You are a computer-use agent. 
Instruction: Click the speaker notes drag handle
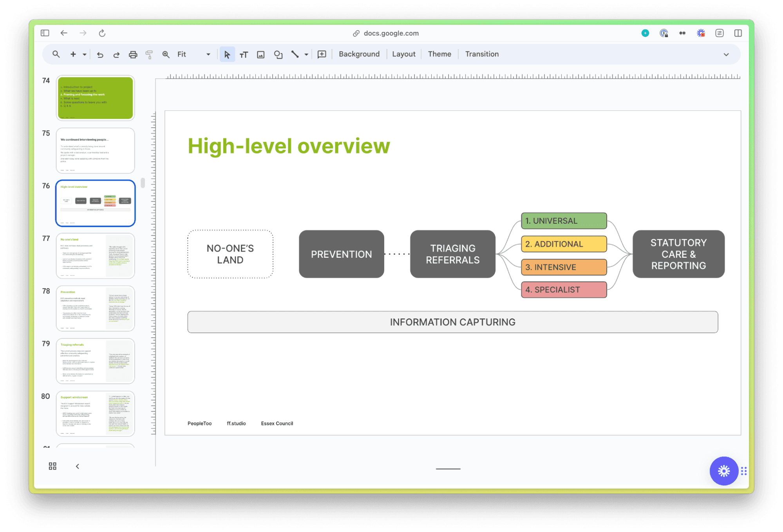pos(448,469)
